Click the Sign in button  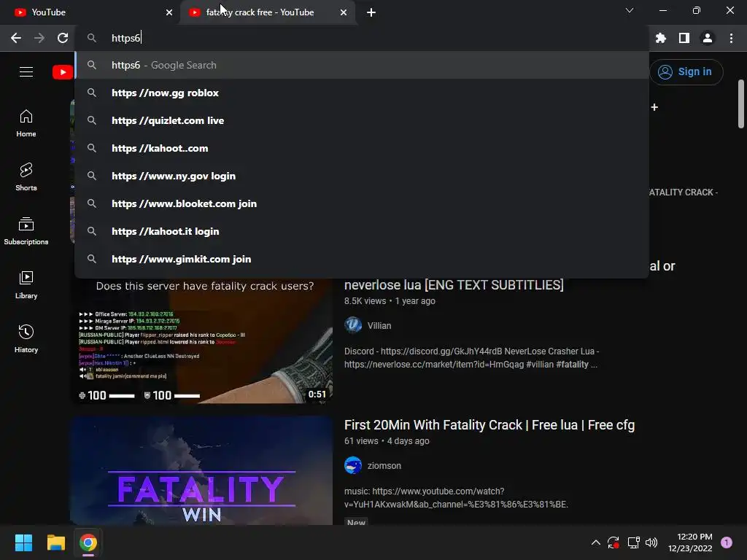tap(686, 72)
